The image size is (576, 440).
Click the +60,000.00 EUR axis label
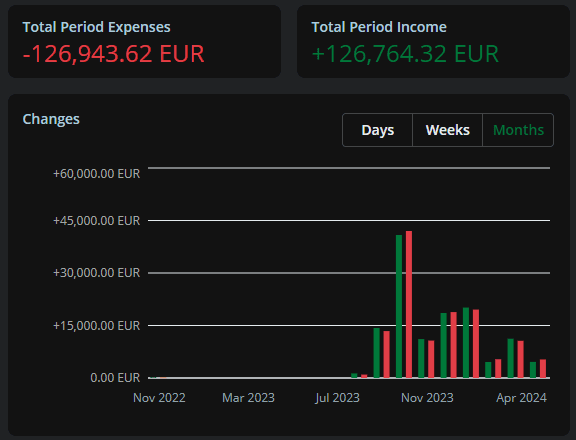click(x=97, y=174)
